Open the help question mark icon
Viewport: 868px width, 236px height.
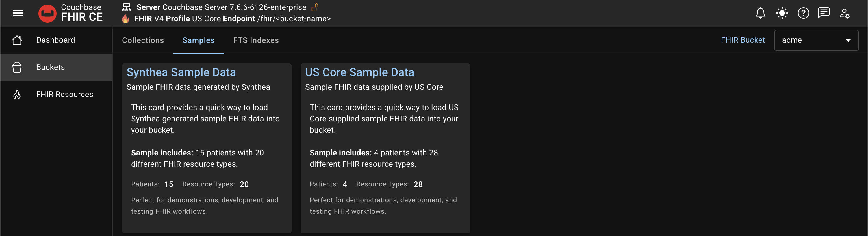click(803, 13)
